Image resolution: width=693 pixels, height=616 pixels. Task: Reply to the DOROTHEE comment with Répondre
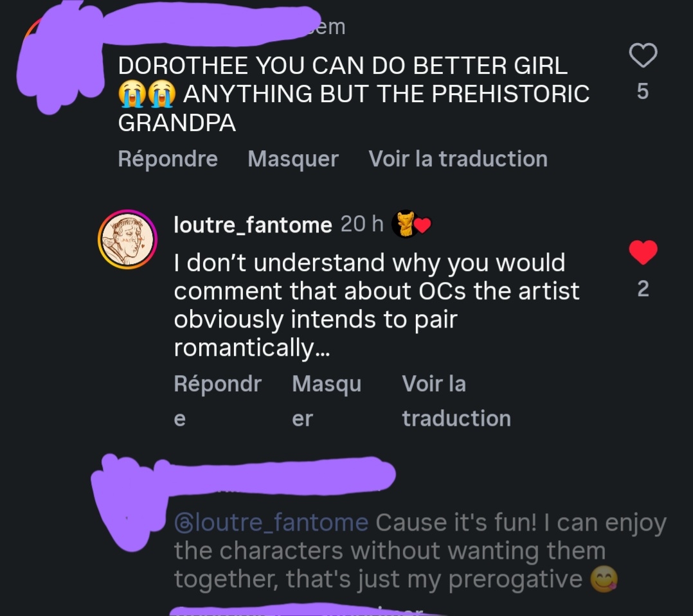click(168, 159)
